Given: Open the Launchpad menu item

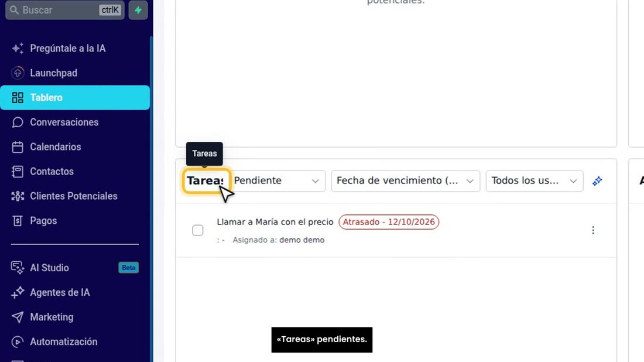Looking at the screenshot, I should click(75, 73).
